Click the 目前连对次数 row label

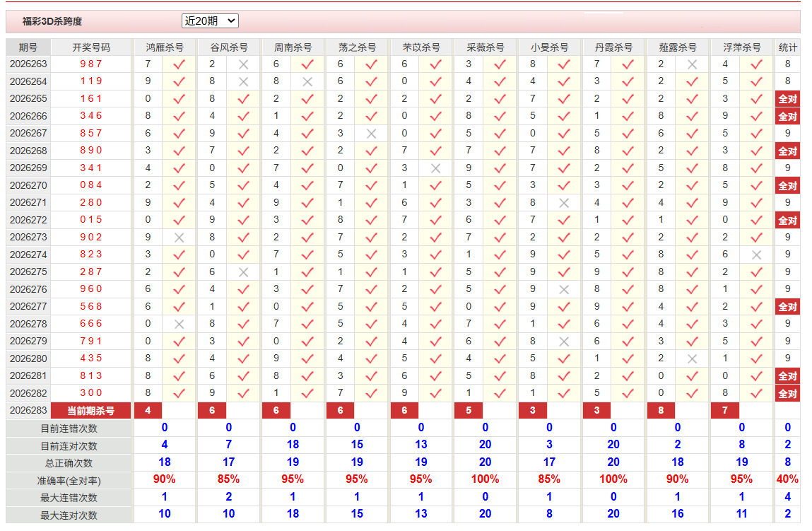pyautogui.click(x=69, y=446)
